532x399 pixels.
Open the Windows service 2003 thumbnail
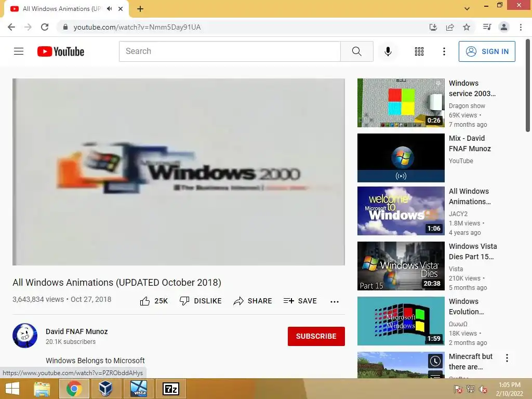401,103
